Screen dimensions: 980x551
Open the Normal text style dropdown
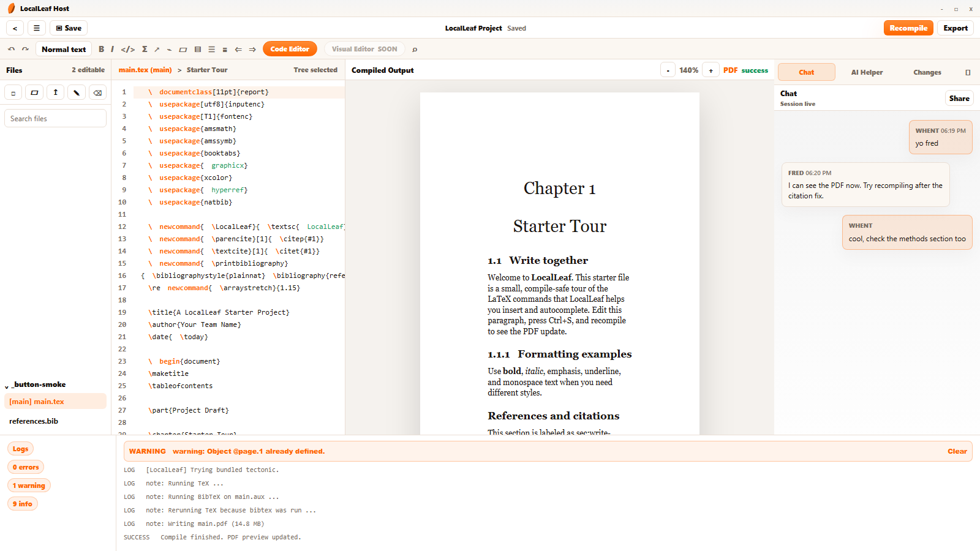point(64,49)
